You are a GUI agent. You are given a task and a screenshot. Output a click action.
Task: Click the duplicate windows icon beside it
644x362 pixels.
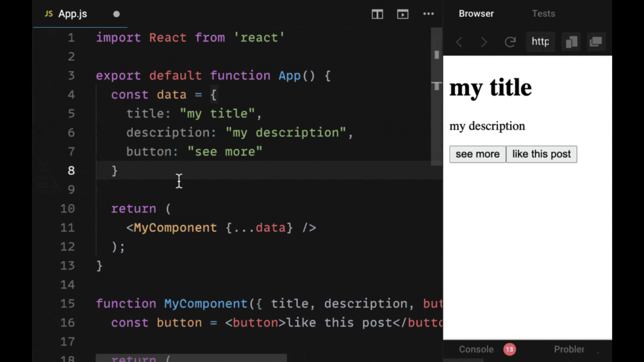tap(596, 42)
